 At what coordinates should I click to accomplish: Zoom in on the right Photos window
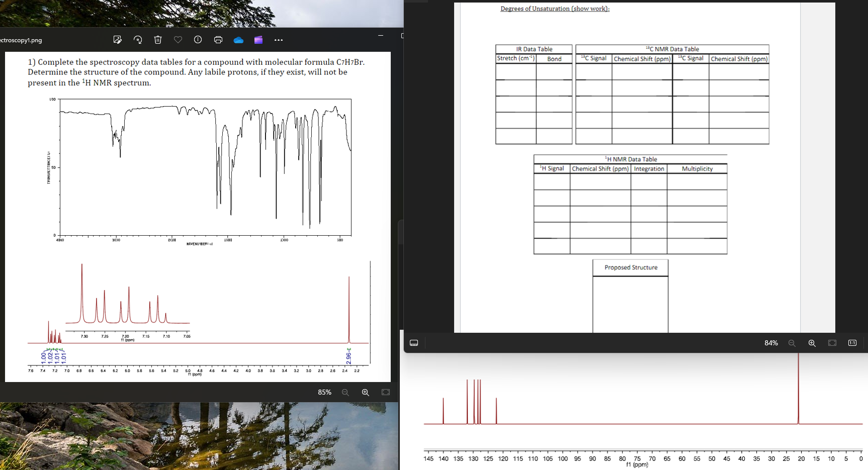click(x=811, y=343)
